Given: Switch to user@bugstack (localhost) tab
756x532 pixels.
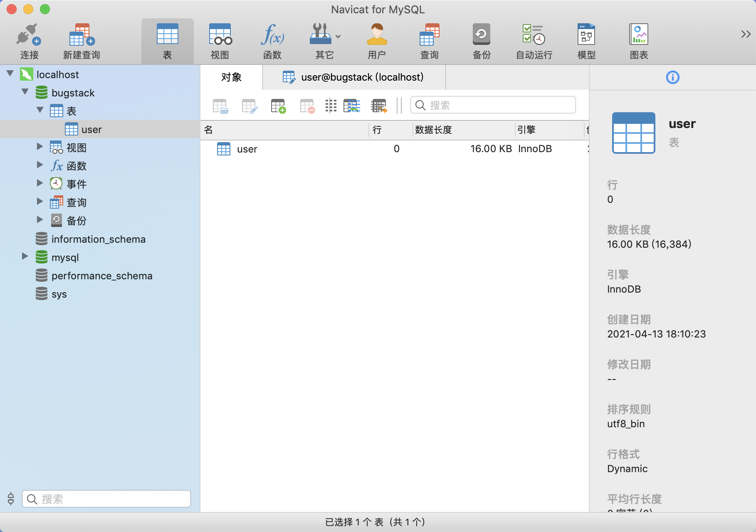Looking at the screenshot, I should click(x=354, y=77).
